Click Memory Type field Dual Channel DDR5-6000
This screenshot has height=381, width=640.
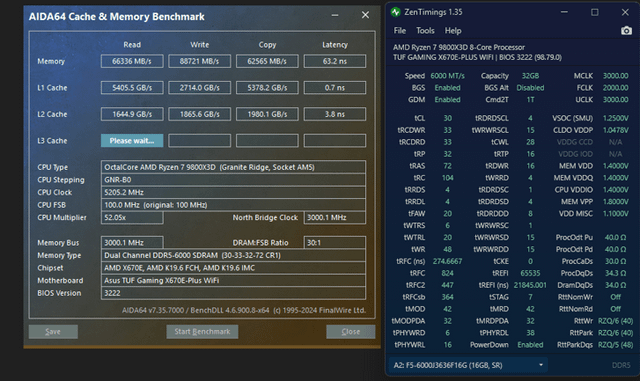click(x=233, y=255)
